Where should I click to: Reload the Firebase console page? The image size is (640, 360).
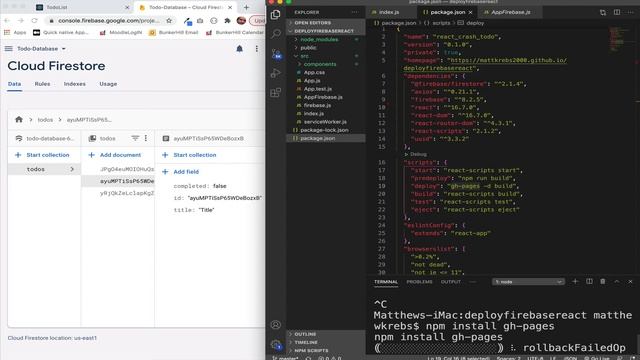(34, 20)
